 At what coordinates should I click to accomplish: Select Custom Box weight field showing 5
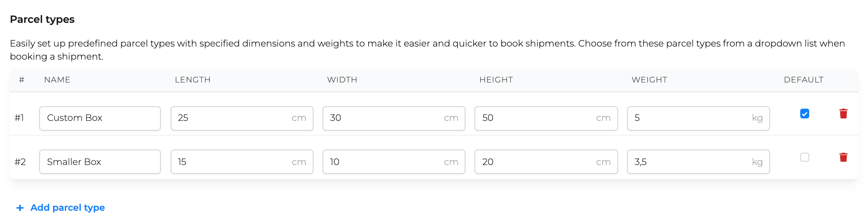click(699, 118)
